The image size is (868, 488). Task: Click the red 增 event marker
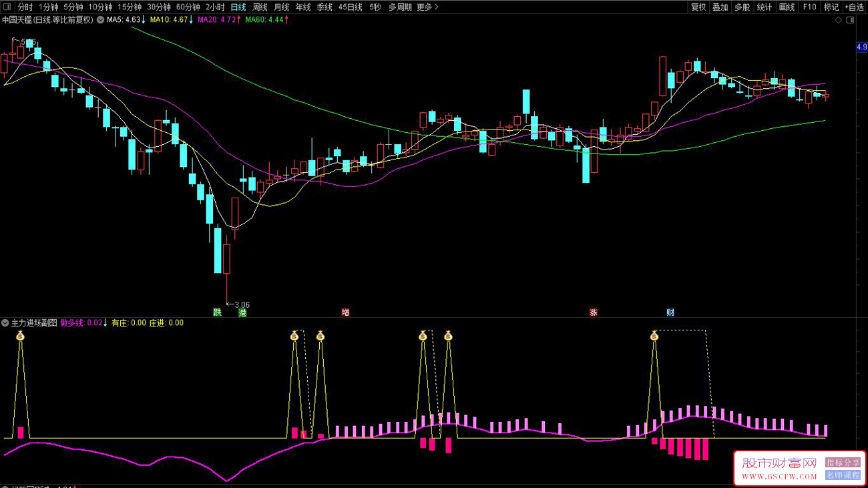point(345,312)
